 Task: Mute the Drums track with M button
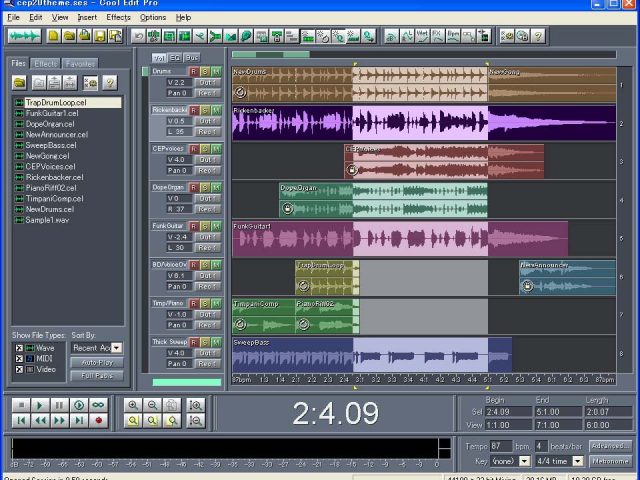pos(216,72)
